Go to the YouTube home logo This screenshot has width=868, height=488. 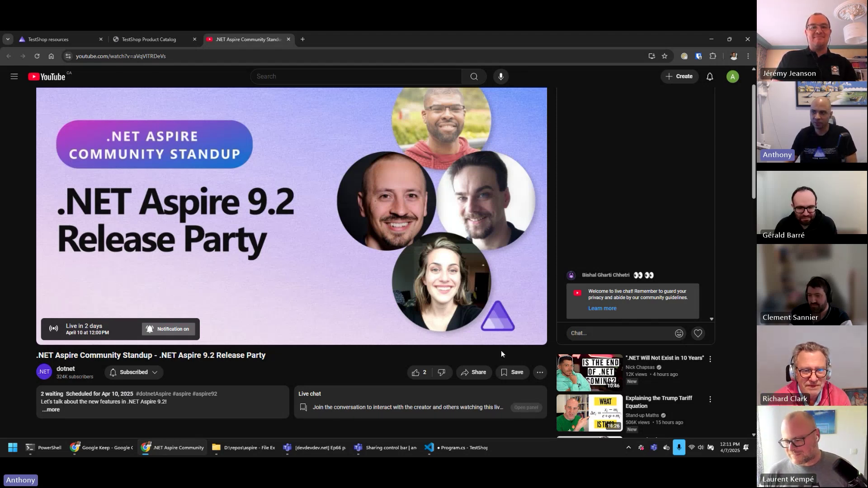47,76
